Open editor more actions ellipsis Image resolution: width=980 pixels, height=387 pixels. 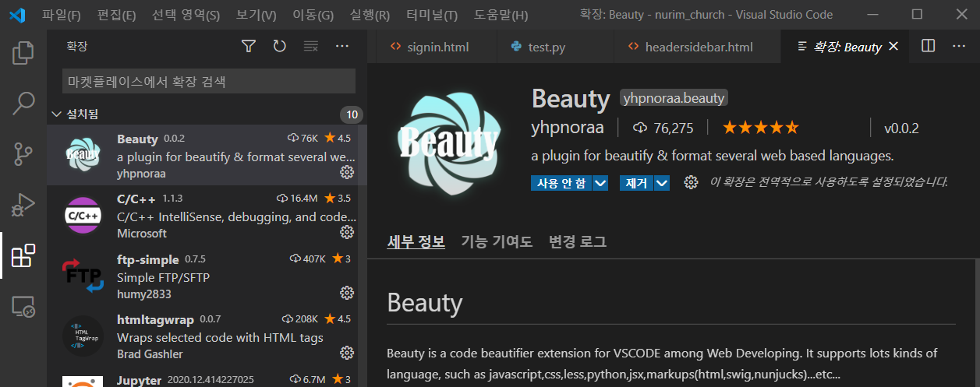click(x=959, y=47)
